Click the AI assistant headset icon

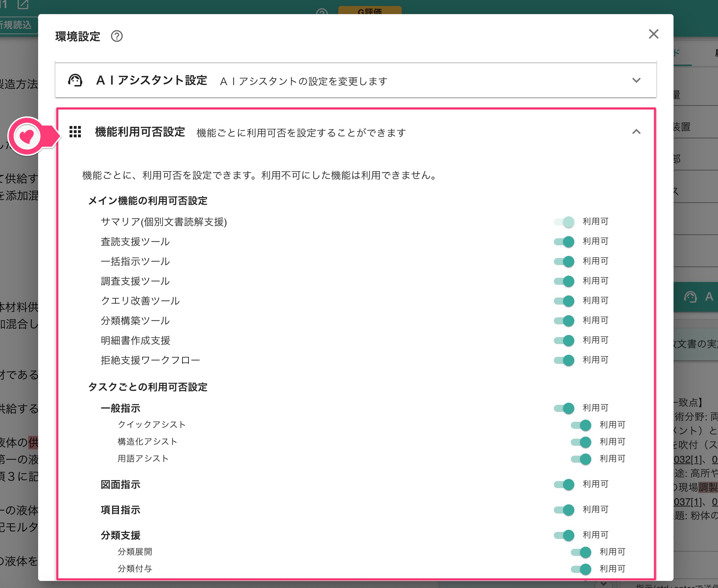[75, 80]
